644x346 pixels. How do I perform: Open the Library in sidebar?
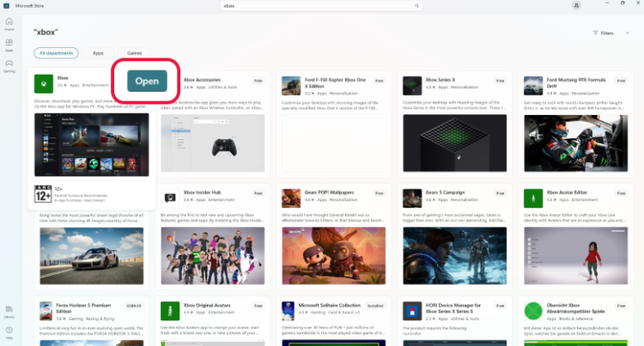pyautogui.click(x=9, y=312)
